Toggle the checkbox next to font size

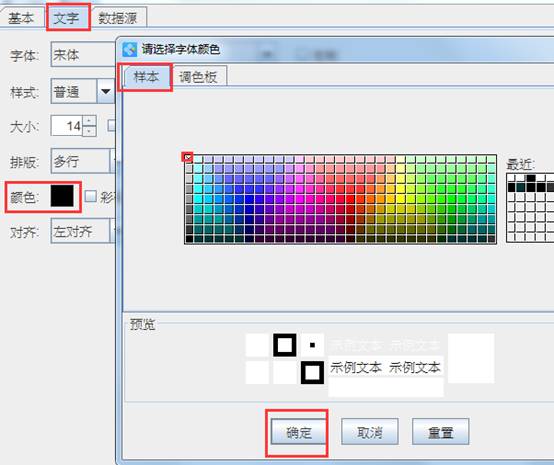[x=112, y=125]
